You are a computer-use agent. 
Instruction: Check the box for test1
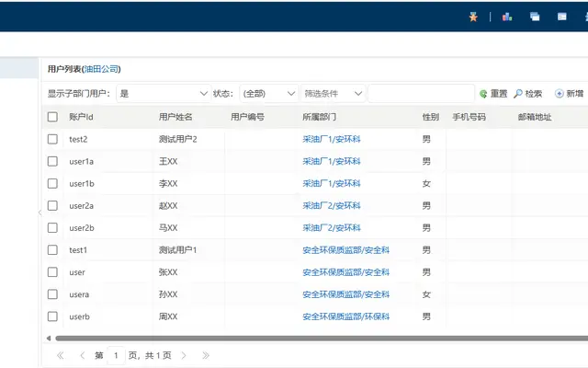[52, 250]
